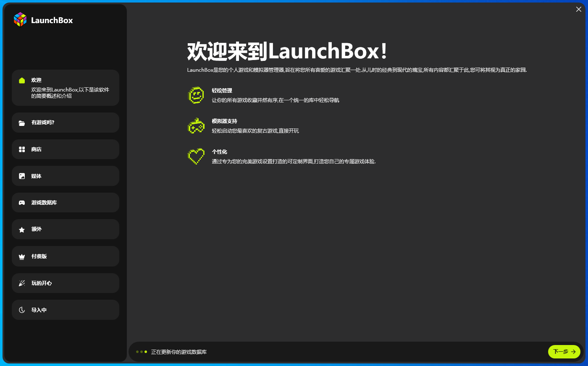Click the folder icon beside 有游戏吗?
This screenshot has width=588, height=366.
pos(22,123)
